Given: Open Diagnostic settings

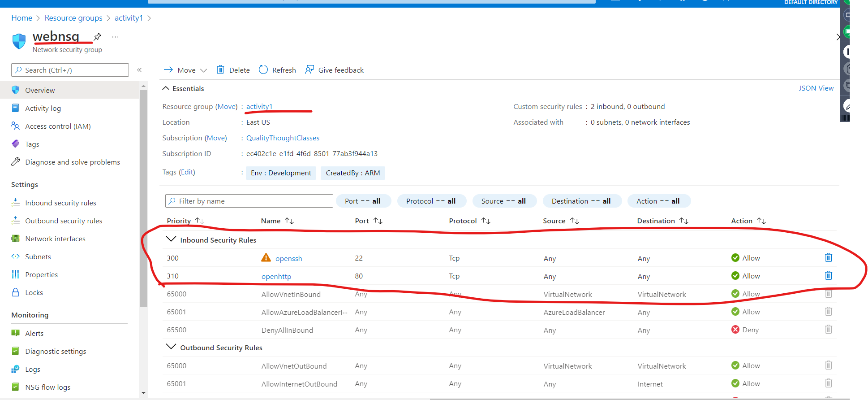Looking at the screenshot, I should coord(56,351).
